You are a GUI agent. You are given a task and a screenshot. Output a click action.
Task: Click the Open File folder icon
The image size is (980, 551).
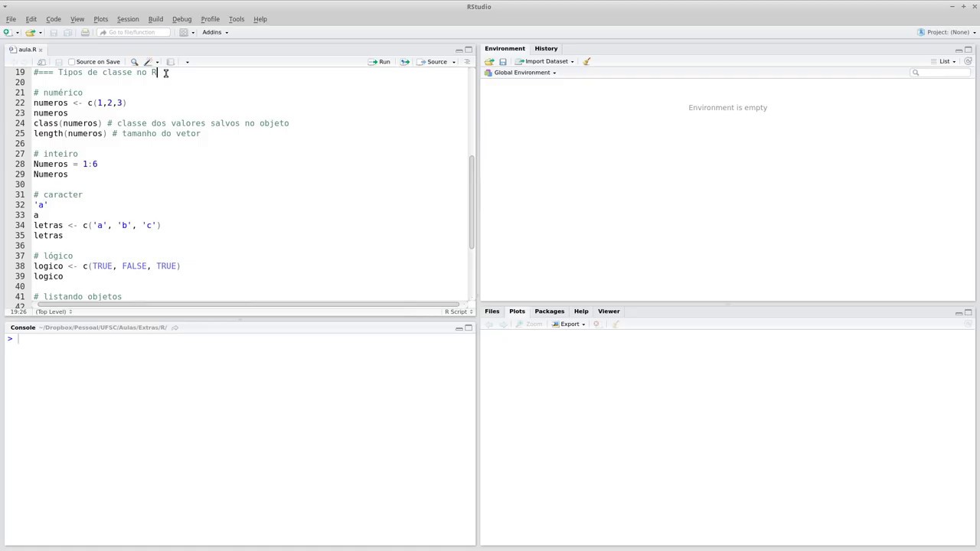[x=30, y=32]
